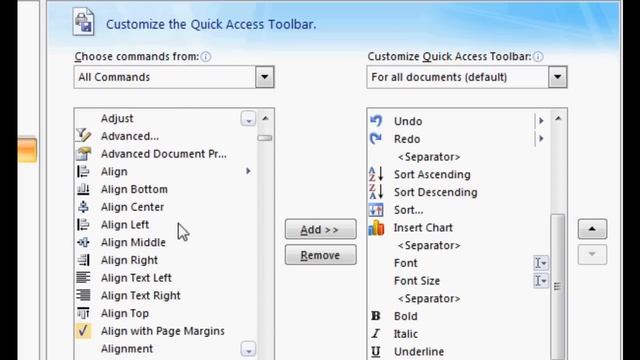Expand the Redo split arrow
The height and width of the screenshot is (360, 640).
click(x=541, y=139)
